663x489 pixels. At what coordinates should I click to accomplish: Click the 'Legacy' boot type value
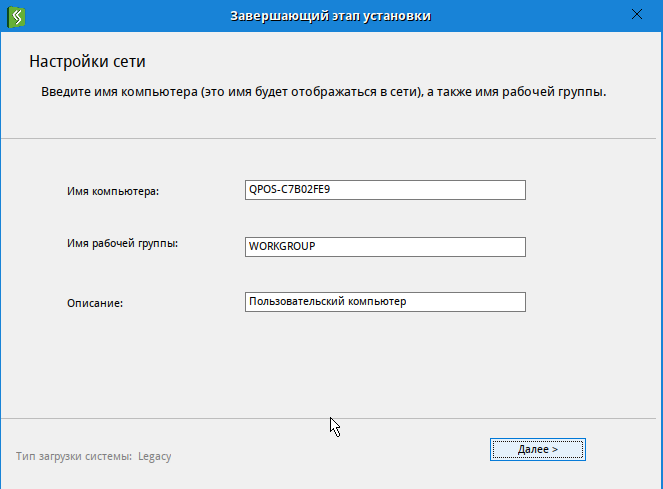pos(155,457)
